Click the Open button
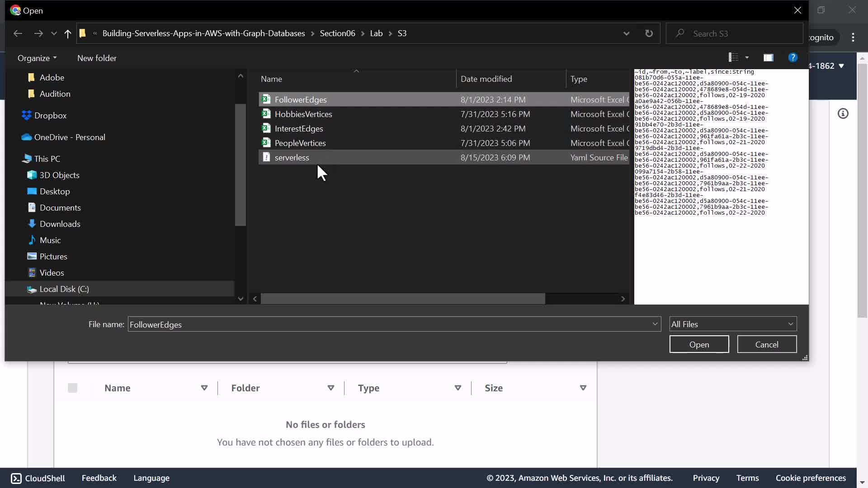Image resolution: width=868 pixels, height=488 pixels. (699, 344)
